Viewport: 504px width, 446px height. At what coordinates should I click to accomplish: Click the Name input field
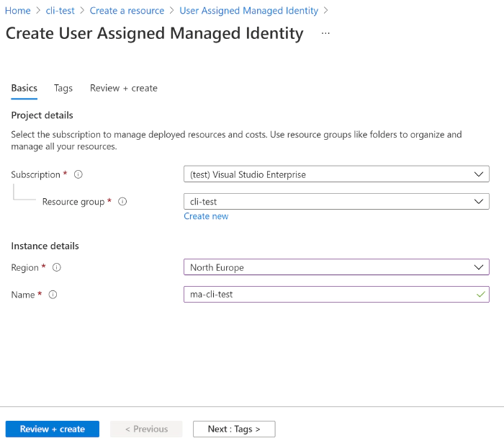328,294
